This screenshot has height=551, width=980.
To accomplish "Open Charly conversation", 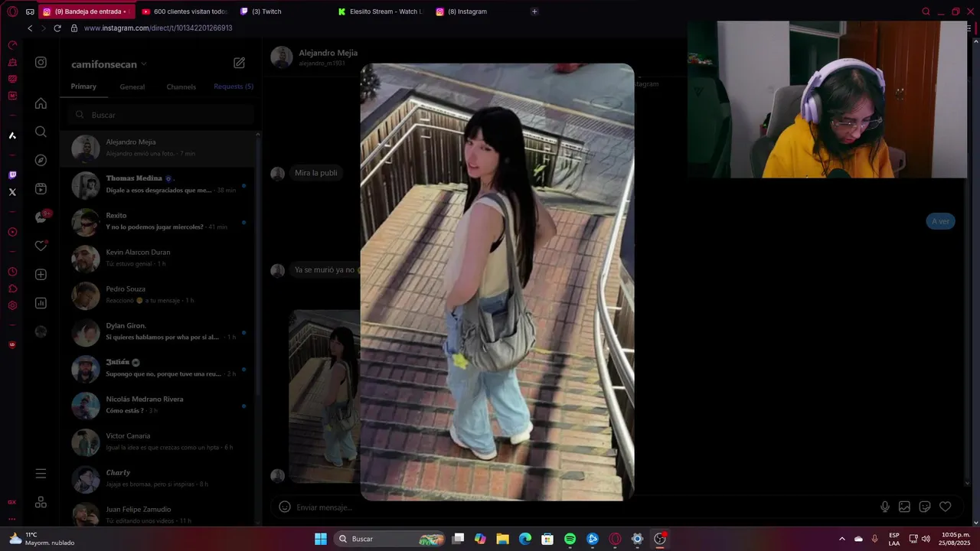I will coord(158,479).
